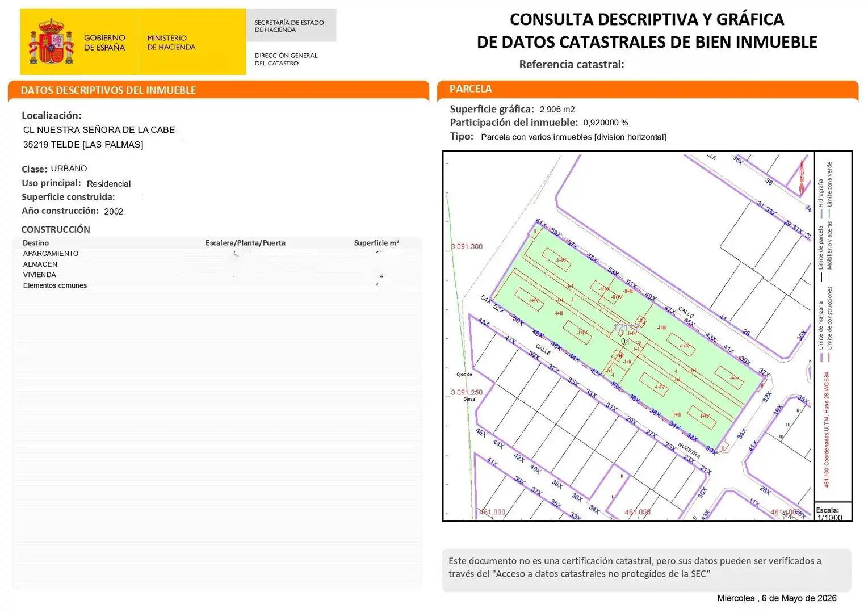The image size is (868, 613).
Task: Select Parcela con varios inmuebles type text
Action: point(573,137)
